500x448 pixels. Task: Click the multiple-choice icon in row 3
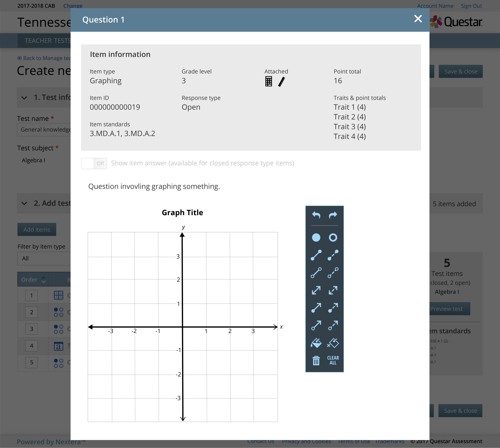(x=59, y=329)
